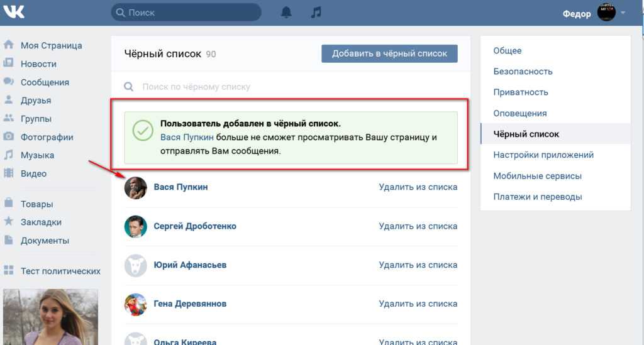Open Гена Деревяннов avatar
The height and width of the screenshot is (345, 644).
(136, 304)
